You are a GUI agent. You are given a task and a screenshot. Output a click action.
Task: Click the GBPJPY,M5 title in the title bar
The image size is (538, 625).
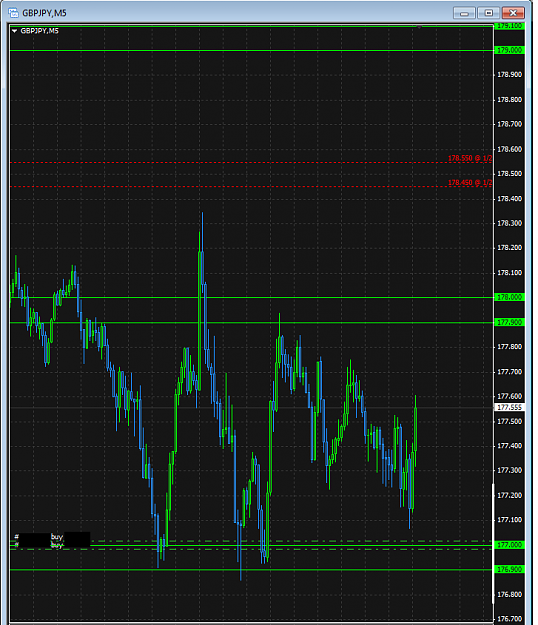coord(44,13)
